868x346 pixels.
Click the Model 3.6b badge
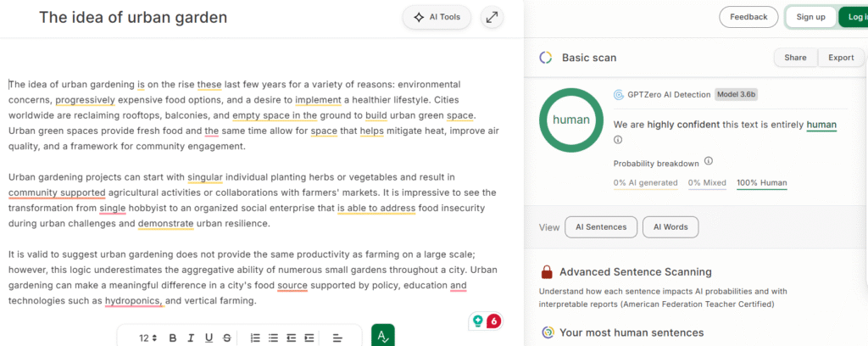[x=737, y=94]
